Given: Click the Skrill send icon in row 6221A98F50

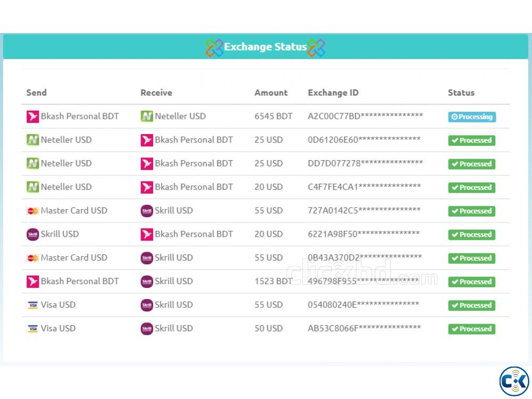Looking at the screenshot, I should pyautogui.click(x=32, y=234).
